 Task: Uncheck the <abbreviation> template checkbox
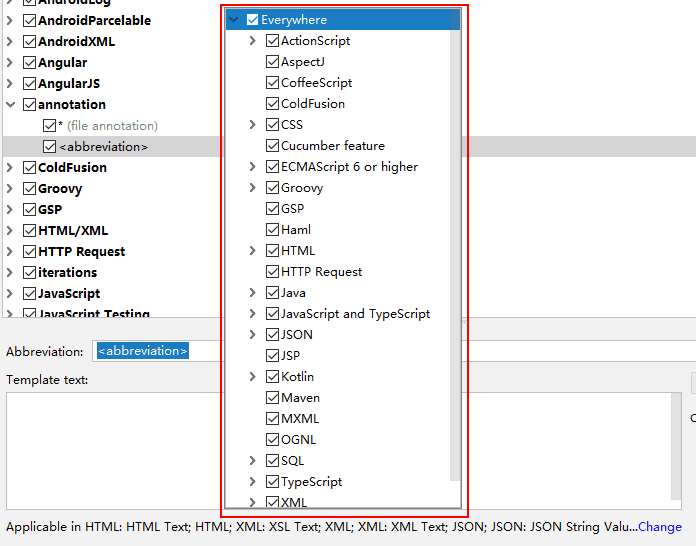(x=49, y=146)
